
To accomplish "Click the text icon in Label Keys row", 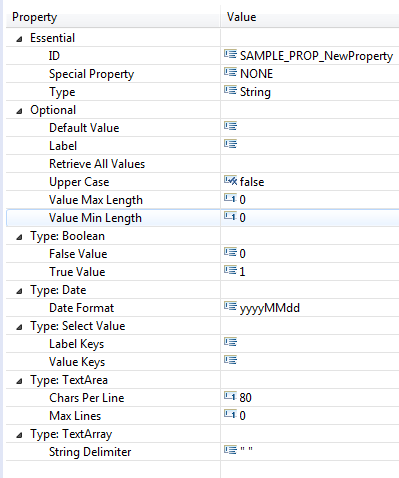I will point(230,342).
